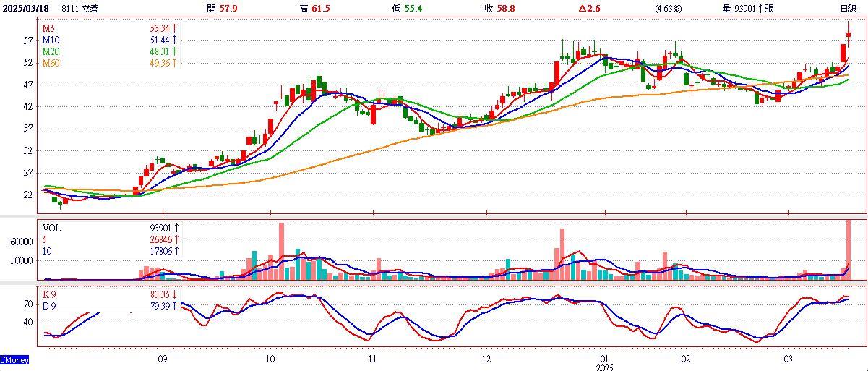The width and height of the screenshot is (868, 371).
Task: Click the M20 moving average legend entry
Action: pos(51,51)
